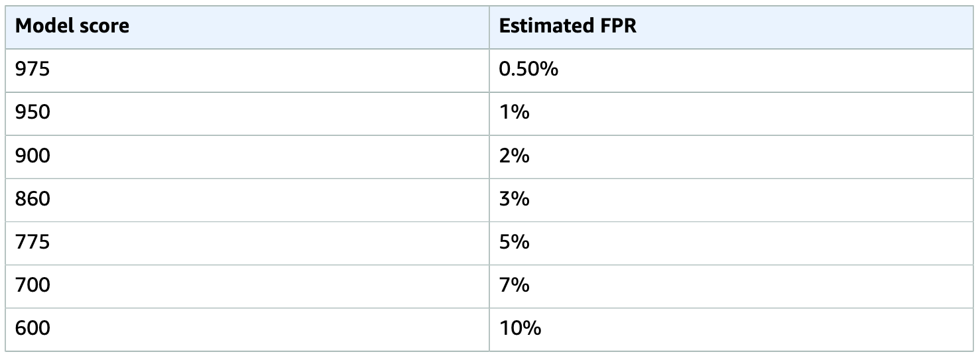The image size is (980, 358).
Task: Select the 775 score cell
Action: pos(247,242)
